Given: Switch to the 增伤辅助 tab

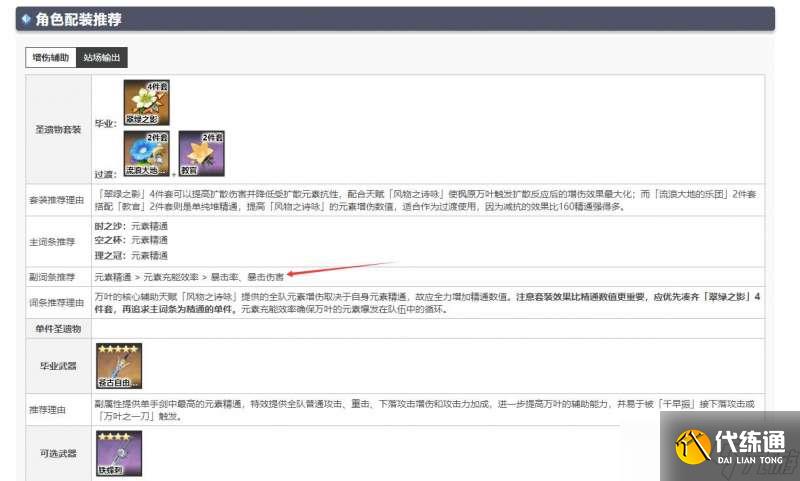Looking at the screenshot, I should coord(51,57).
